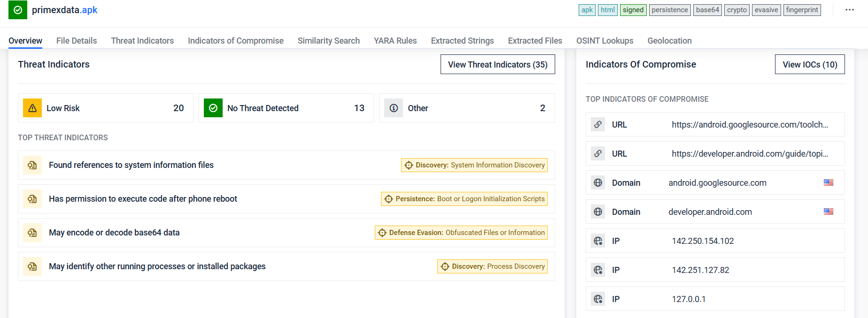Screen dimensions: 868x318
Task: Switch to OSINT Lookups tab
Action: point(605,41)
